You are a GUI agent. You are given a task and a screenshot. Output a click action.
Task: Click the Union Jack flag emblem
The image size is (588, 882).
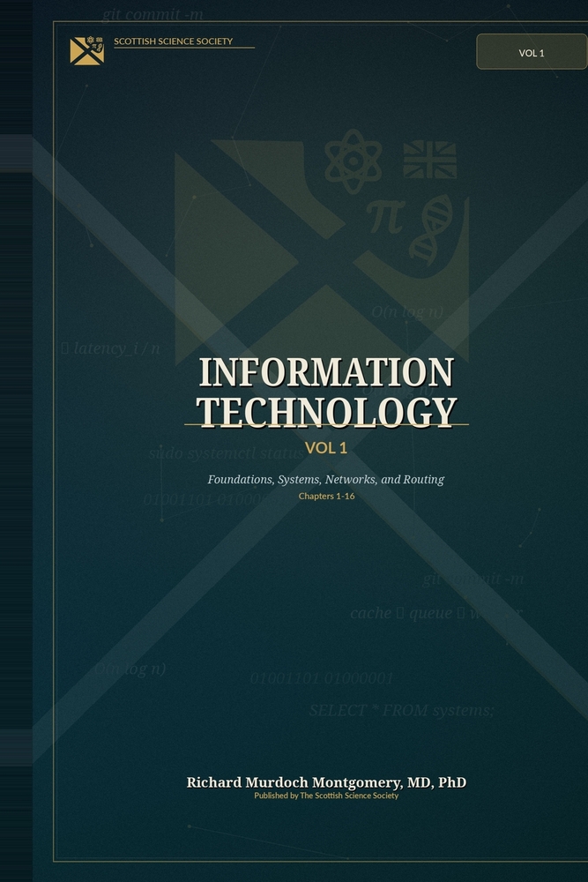[430, 160]
